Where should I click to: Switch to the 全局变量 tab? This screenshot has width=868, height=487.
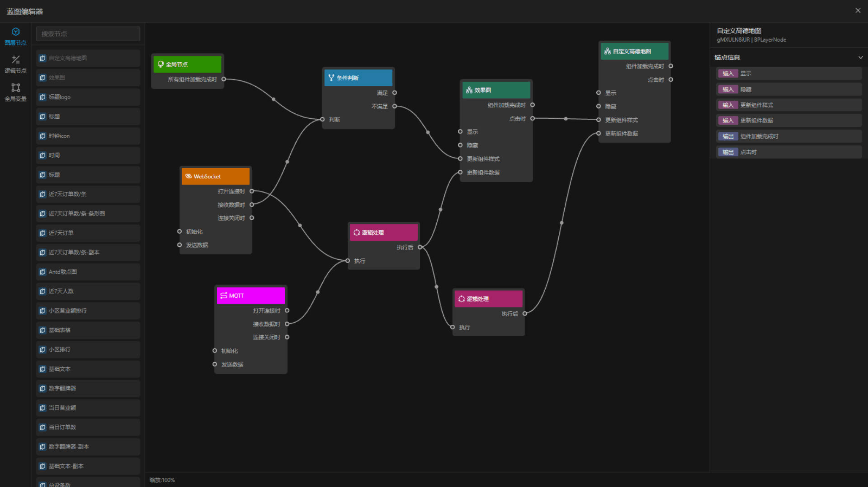point(15,92)
